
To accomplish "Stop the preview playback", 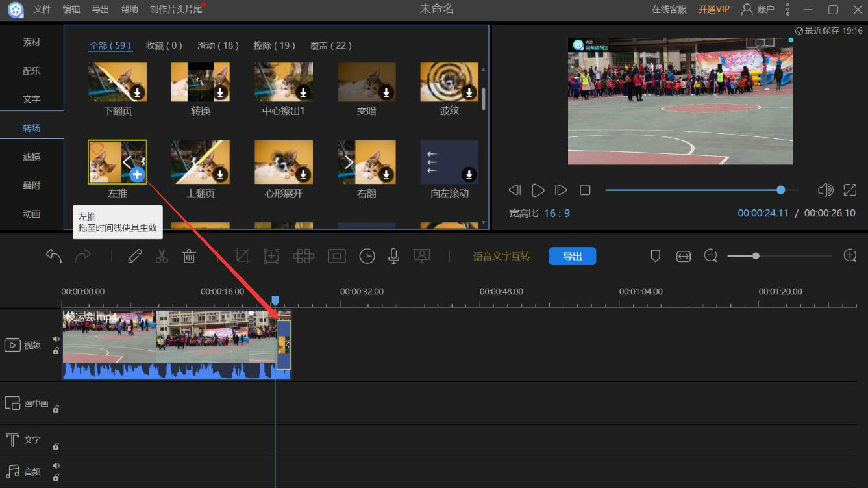I will 585,190.
